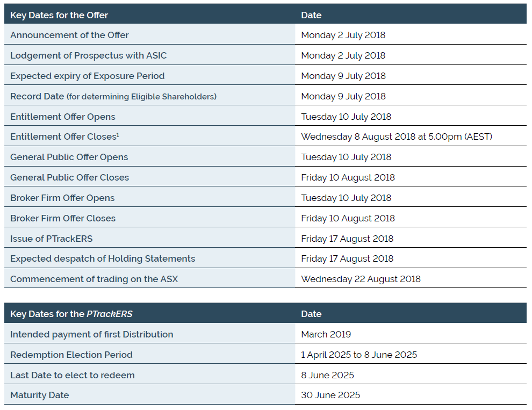Select the 'Announcement of the Offer' row label
This screenshot has height=410, width=532.
[x=69, y=35]
